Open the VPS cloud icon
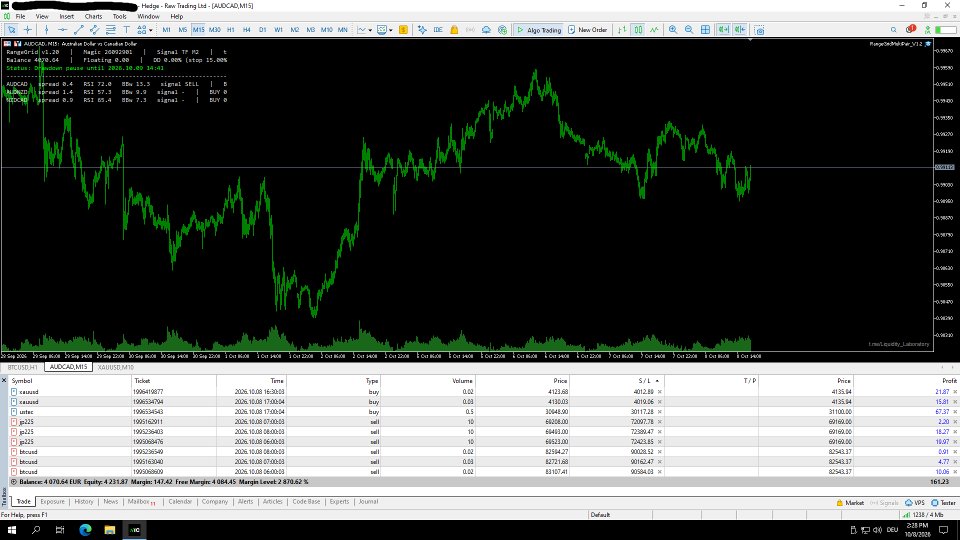 pos(486,29)
